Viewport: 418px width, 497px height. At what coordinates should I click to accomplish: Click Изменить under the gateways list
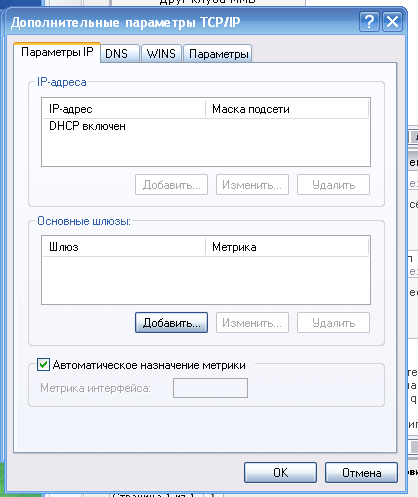[x=252, y=323]
